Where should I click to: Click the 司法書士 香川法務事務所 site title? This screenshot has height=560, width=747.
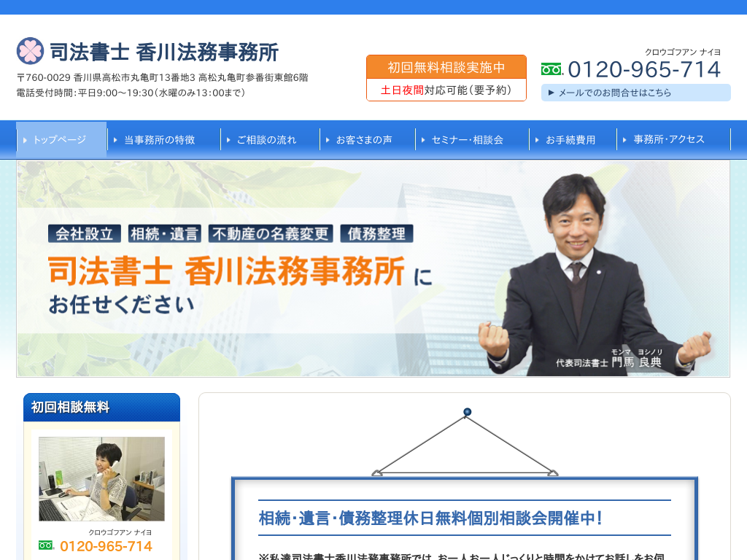click(163, 52)
